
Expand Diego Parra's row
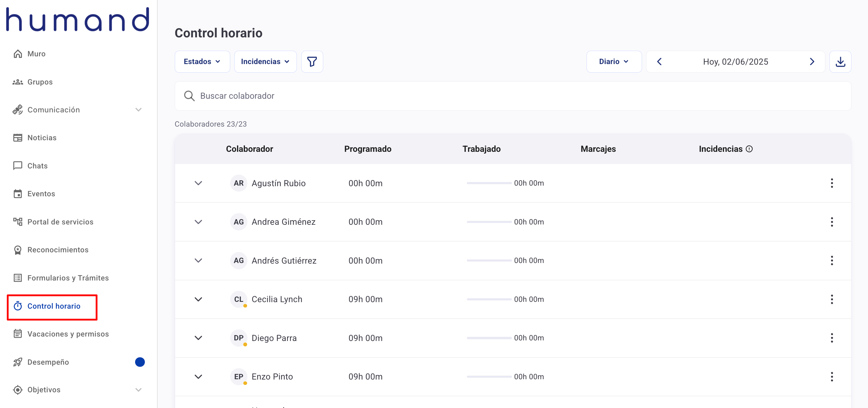pyautogui.click(x=198, y=338)
